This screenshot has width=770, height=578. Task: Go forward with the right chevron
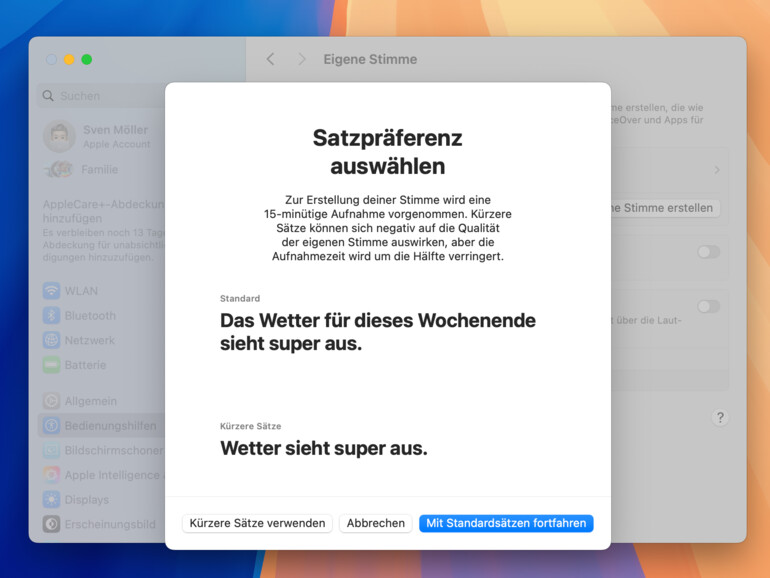coord(302,59)
